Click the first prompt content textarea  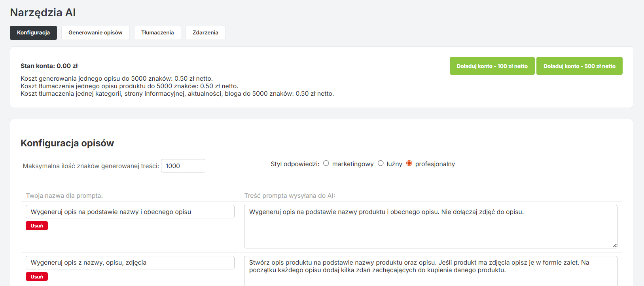430,227
